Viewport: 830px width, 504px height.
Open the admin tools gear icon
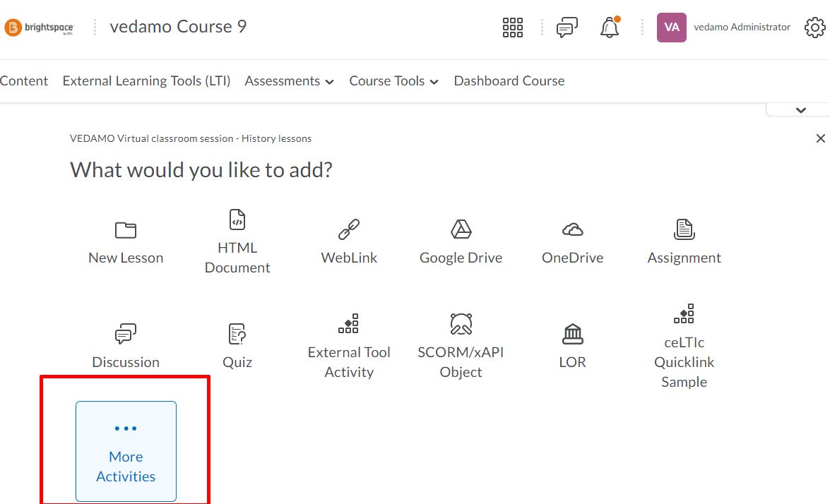click(814, 28)
